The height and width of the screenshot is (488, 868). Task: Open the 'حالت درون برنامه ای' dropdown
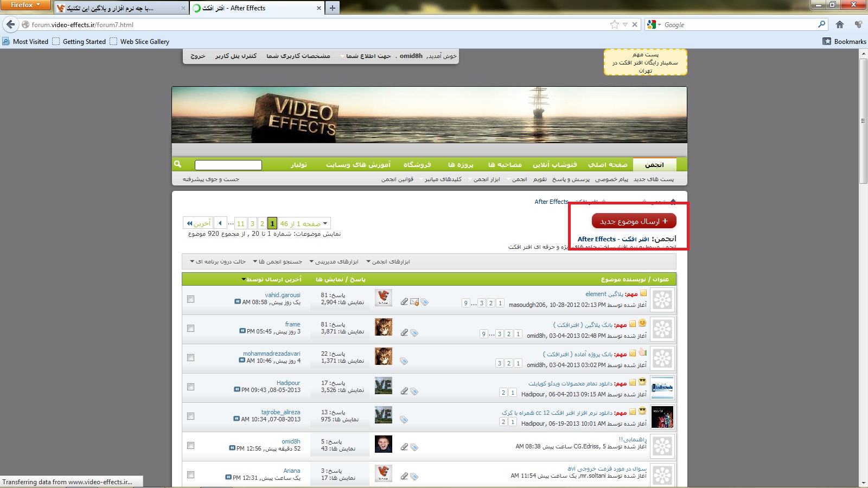click(218, 261)
